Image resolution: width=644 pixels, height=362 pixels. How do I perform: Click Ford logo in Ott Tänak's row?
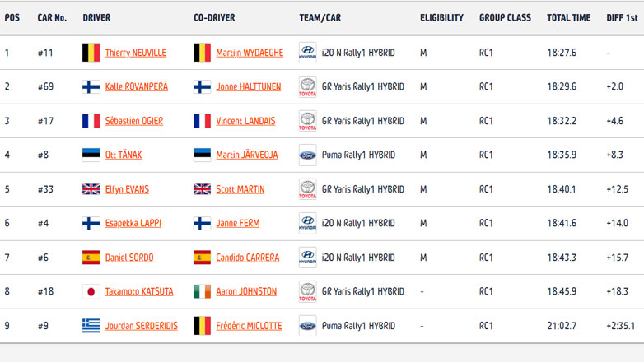tap(307, 155)
